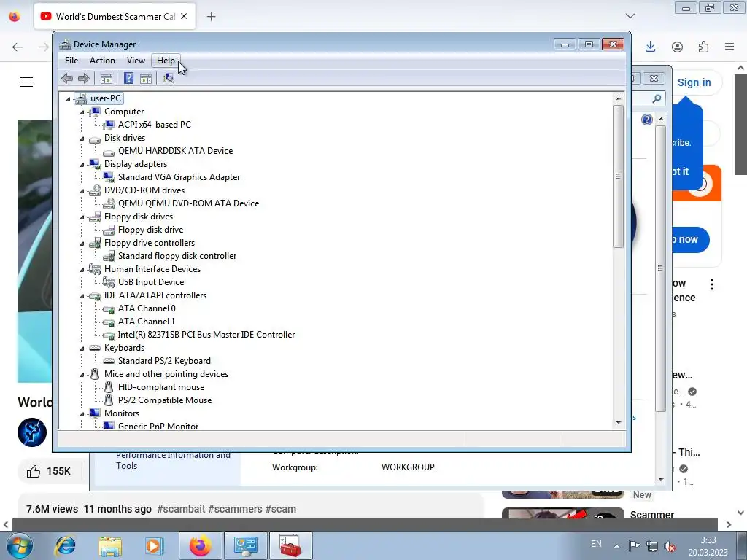Select the user-PC root node

tap(105, 98)
